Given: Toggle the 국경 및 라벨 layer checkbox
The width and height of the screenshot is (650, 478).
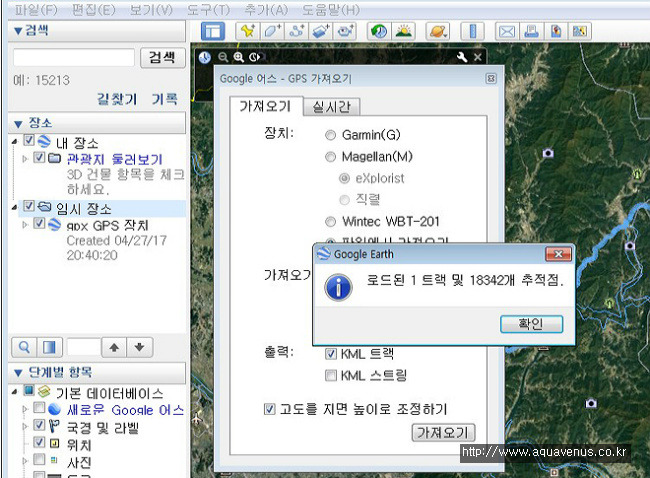Looking at the screenshot, I should pos(39,425).
